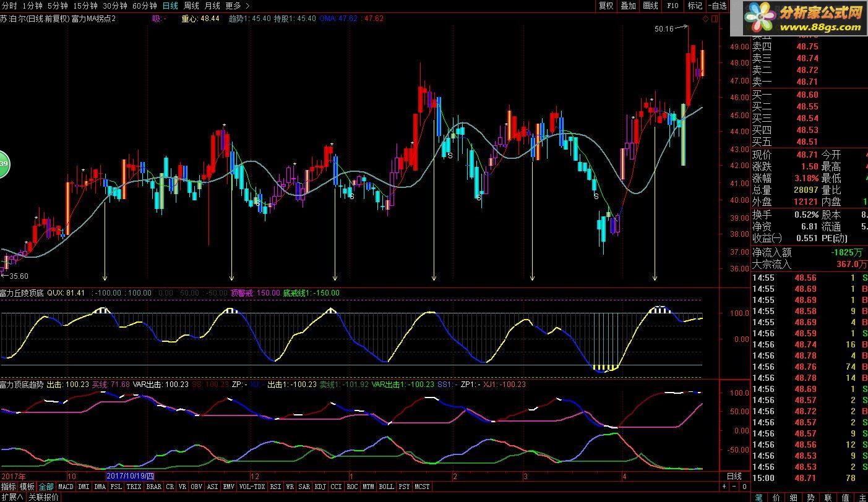The height and width of the screenshot is (502, 868).
Task: Open the 值 value tab
Action: click(846, 497)
